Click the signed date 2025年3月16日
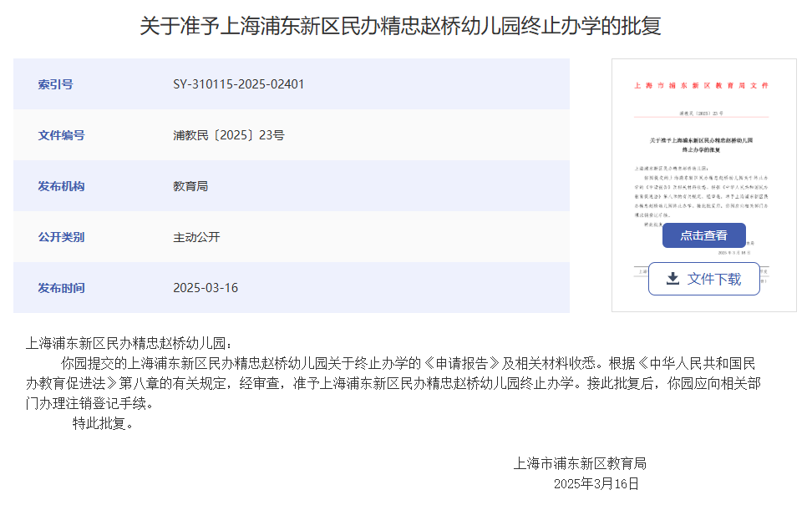 point(596,483)
